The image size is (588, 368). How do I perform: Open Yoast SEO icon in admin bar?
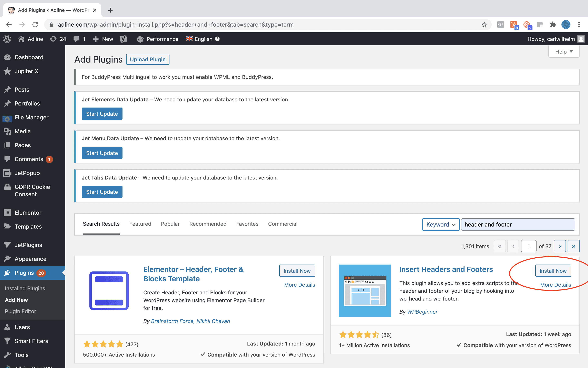pyautogui.click(x=124, y=39)
